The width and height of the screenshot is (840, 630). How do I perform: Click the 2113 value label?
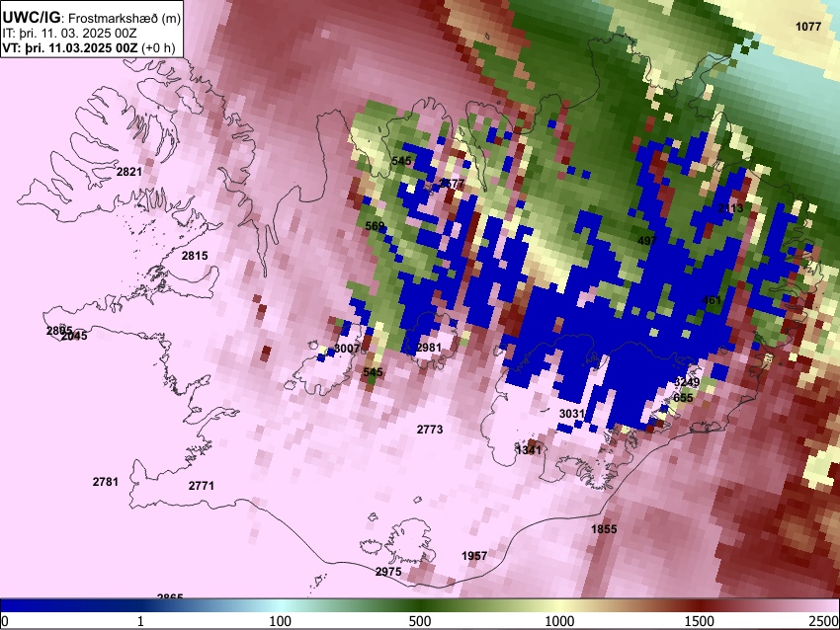(730, 208)
